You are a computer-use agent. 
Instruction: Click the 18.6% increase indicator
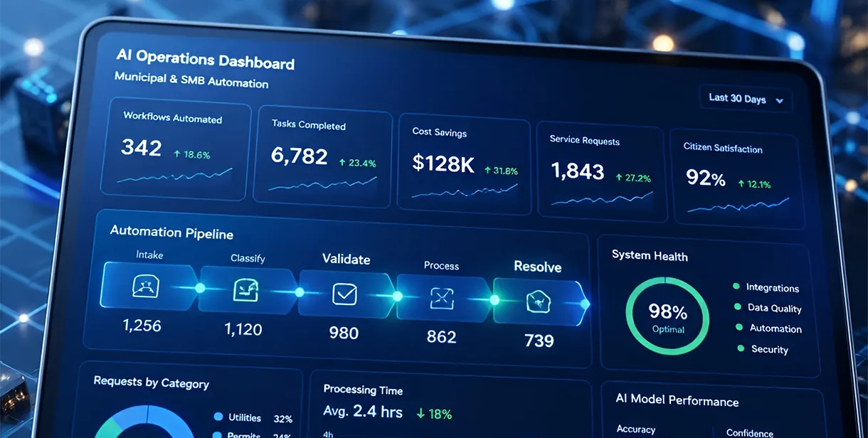coord(191,154)
